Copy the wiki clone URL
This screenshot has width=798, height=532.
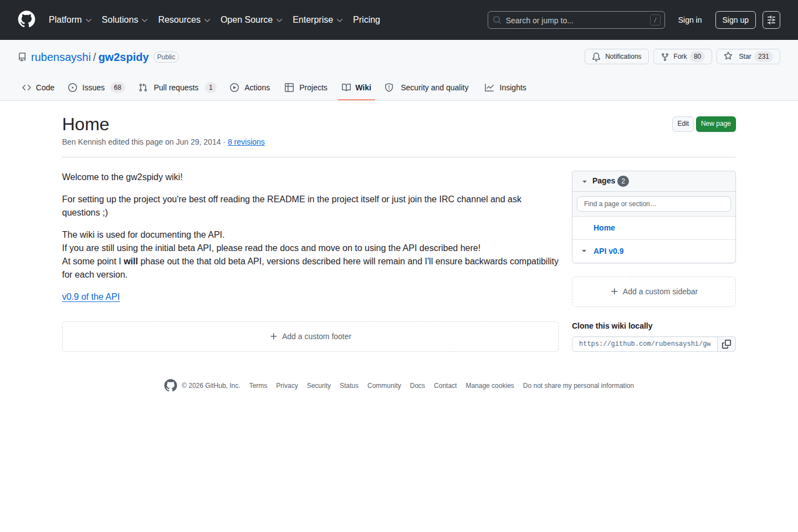click(x=726, y=344)
